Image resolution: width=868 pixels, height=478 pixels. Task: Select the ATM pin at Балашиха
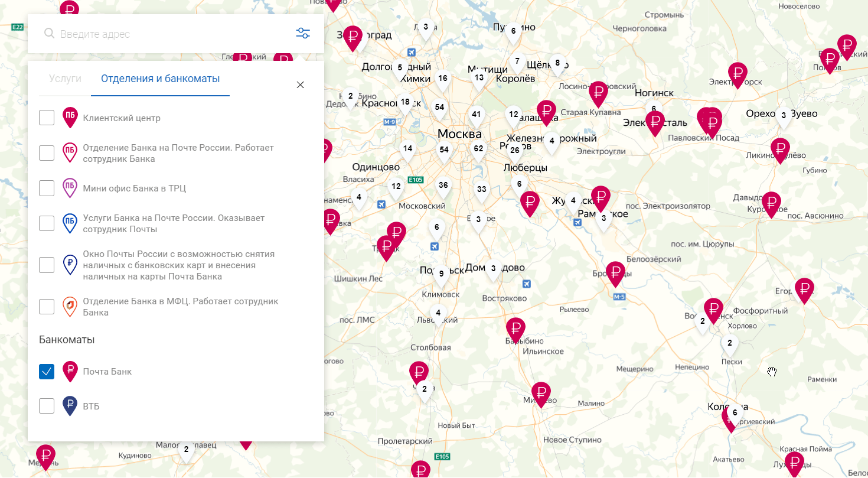click(547, 112)
